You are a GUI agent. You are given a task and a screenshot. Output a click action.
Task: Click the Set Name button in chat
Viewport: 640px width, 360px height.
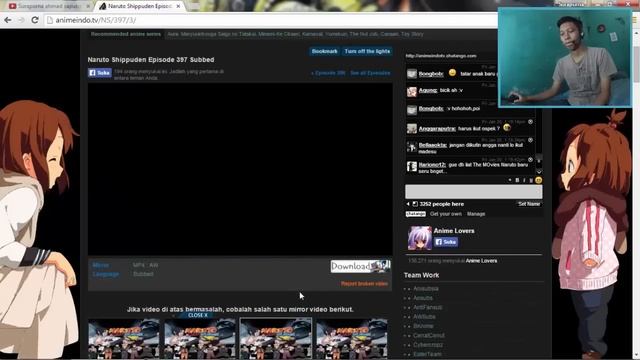pos(529,204)
